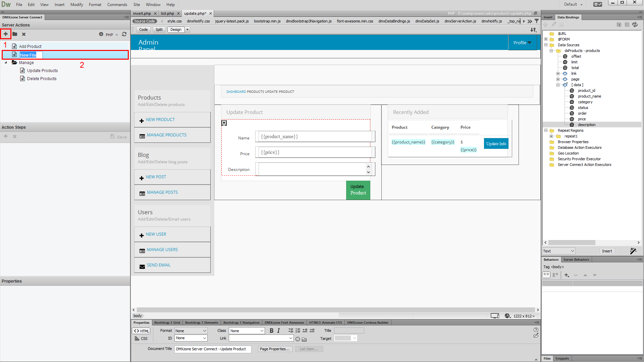
Task: Toggle Italic formatting in Properties
Action: pyautogui.click(x=278, y=330)
